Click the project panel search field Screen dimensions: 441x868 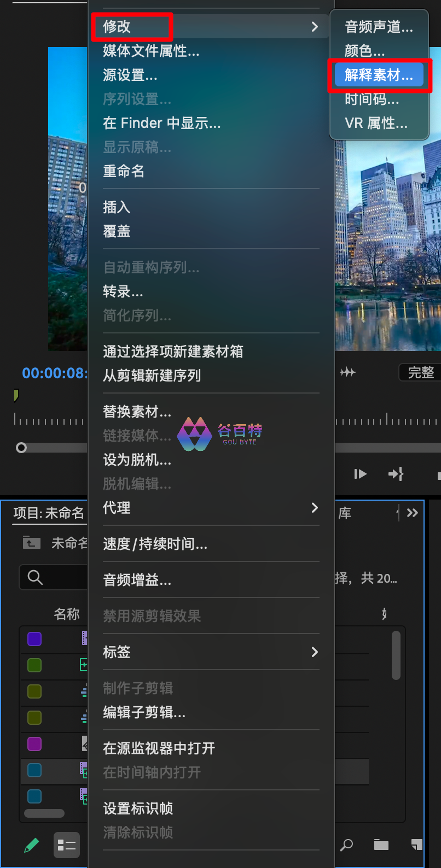click(54, 577)
